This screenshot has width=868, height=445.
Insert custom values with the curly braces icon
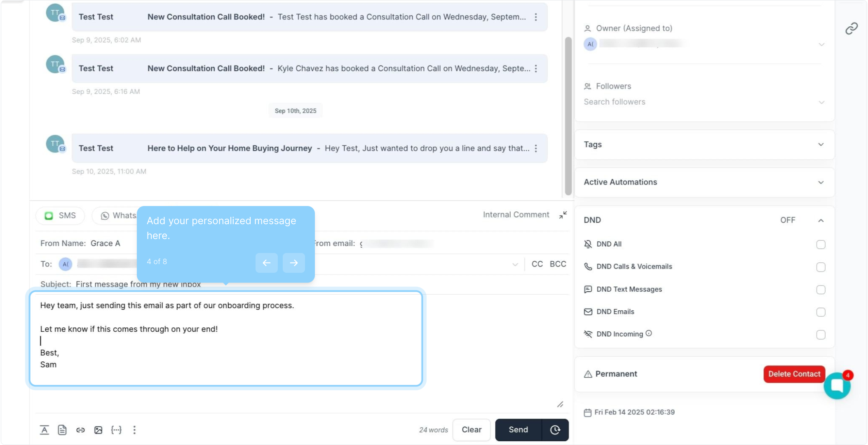click(x=116, y=430)
